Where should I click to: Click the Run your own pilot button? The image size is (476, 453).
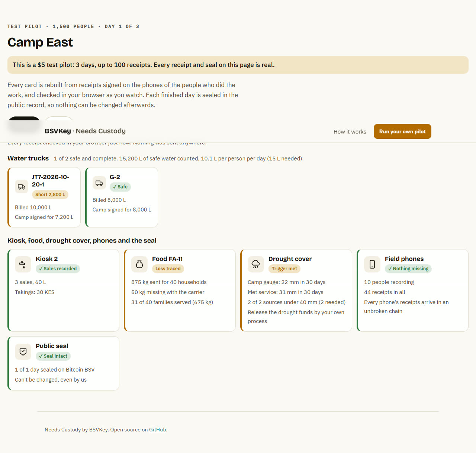pos(402,131)
